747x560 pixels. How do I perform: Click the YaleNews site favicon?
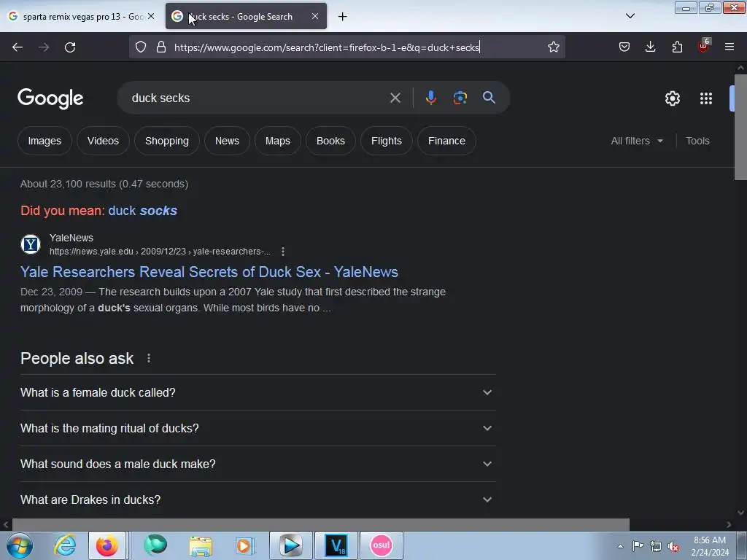[31, 244]
